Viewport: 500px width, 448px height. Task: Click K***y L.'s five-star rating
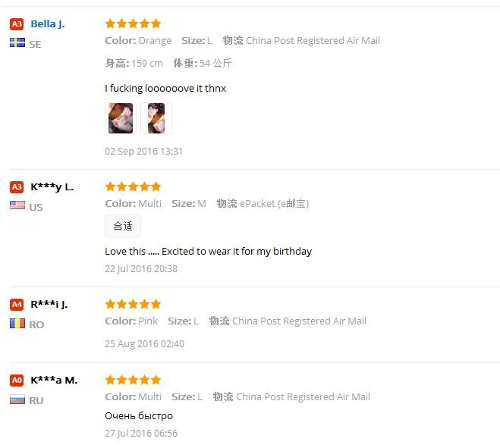coord(133,186)
